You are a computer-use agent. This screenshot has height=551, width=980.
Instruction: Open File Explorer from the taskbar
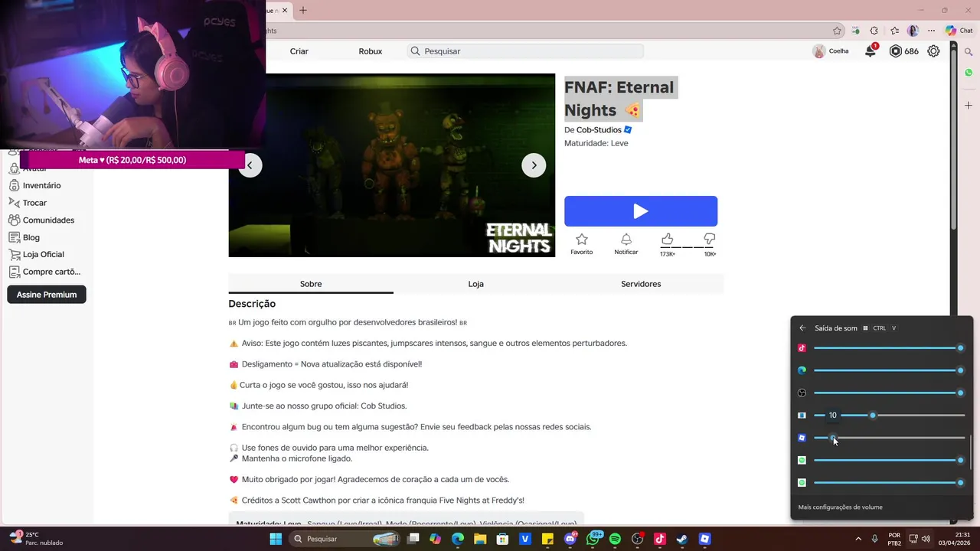(x=480, y=539)
